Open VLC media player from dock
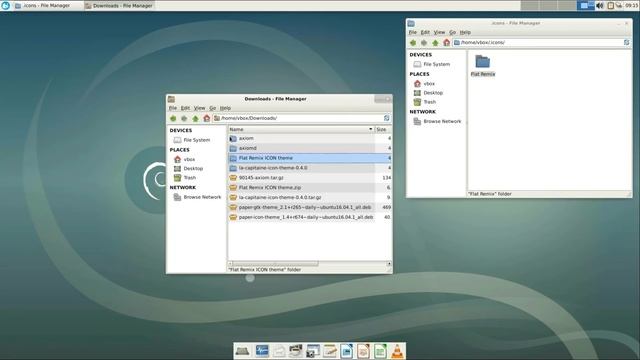Screen dimensions: 640x360 click(397, 351)
